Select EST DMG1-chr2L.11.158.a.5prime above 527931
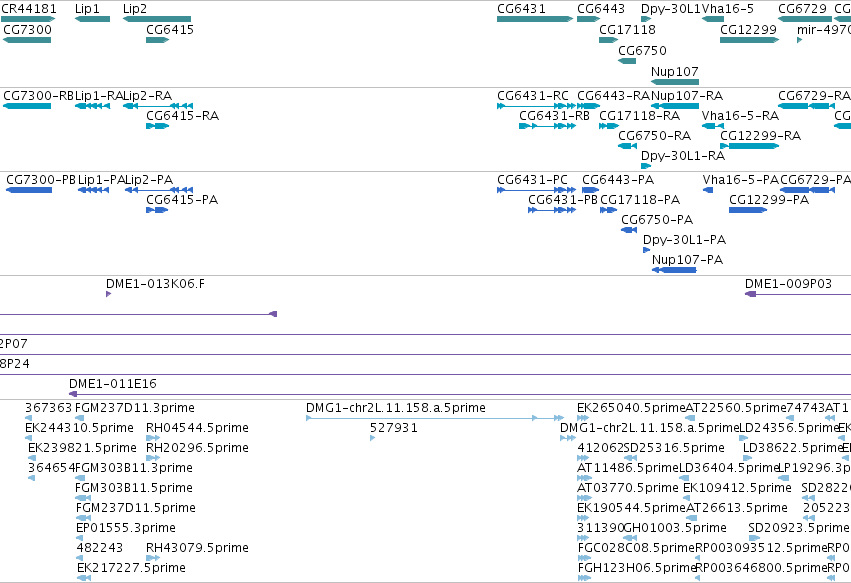This screenshot has height=583, width=851. (396, 408)
